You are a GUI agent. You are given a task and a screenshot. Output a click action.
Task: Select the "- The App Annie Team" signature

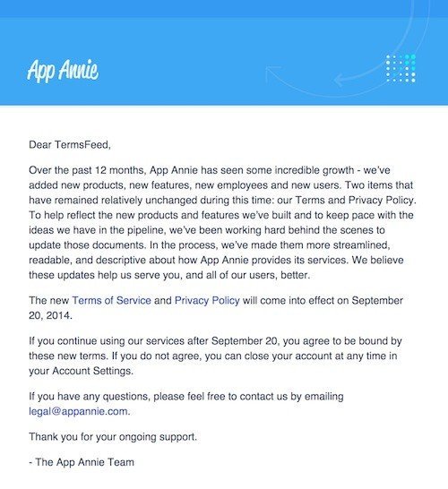pyautogui.click(x=82, y=462)
